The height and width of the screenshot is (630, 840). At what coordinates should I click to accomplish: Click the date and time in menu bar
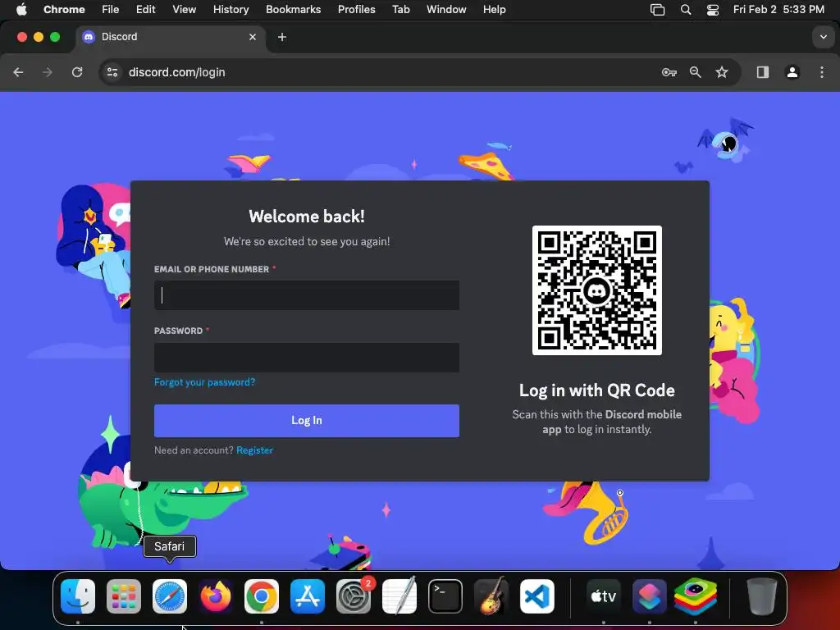click(778, 10)
